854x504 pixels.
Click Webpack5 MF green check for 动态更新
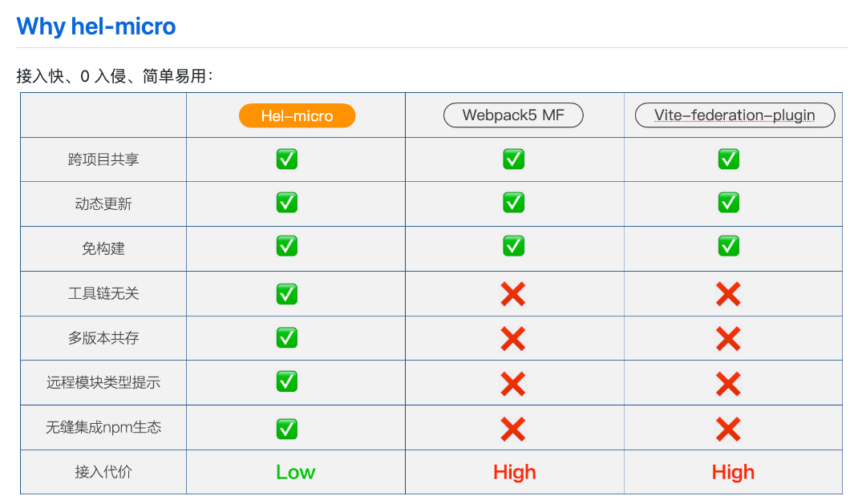[x=513, y=203]
